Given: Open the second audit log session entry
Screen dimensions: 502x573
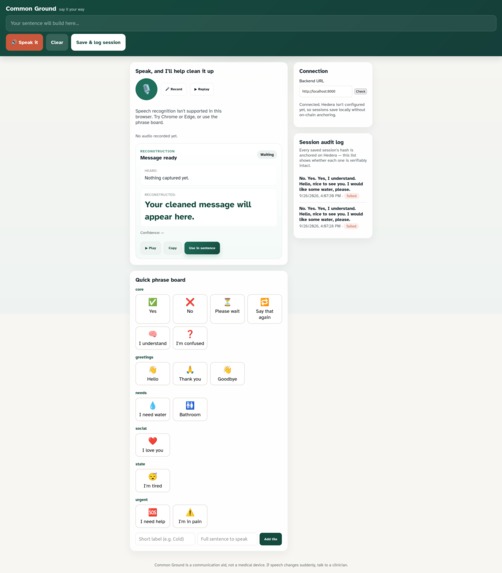Looking at the screenshot, I should [x=333, y=217].
